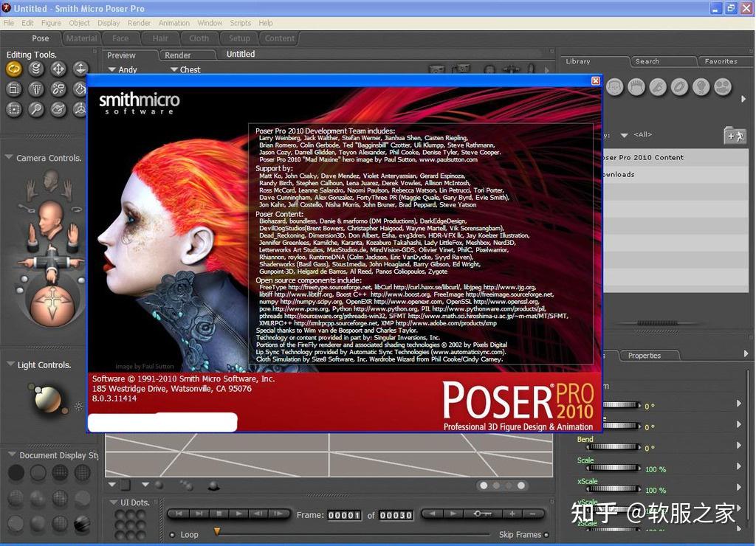756x546 pixels.
Task: Open the Light library category icon
Action: (x=701, y=87)
